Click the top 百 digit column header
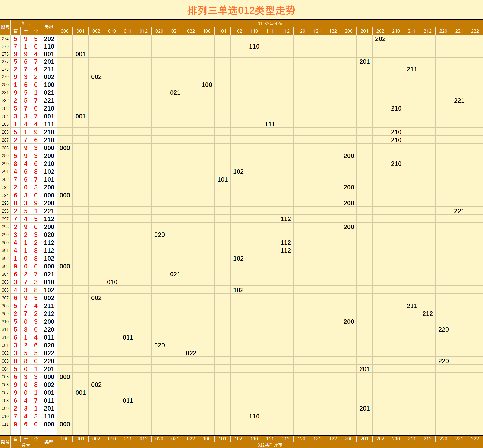The image size is (483, 448). (x=15, y=31)
